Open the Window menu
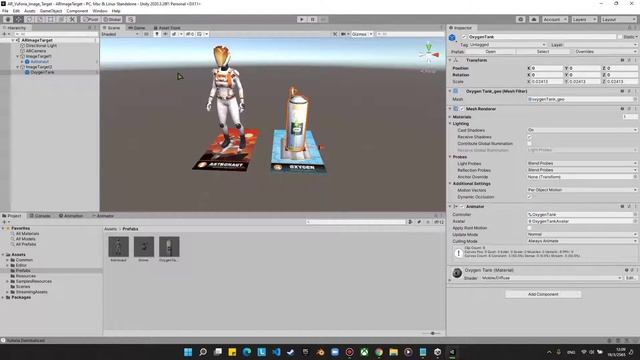This screenshot has width=640, height=360. click(x=100, y=11)
